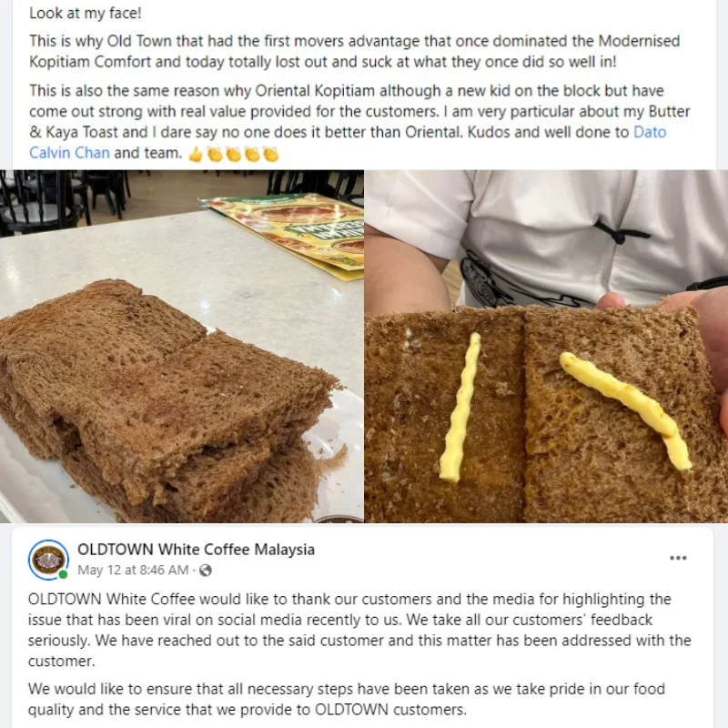This screenshot has height=728, width=728.
Task: Open the Dato tagged name link
Action: click(650, 132)
